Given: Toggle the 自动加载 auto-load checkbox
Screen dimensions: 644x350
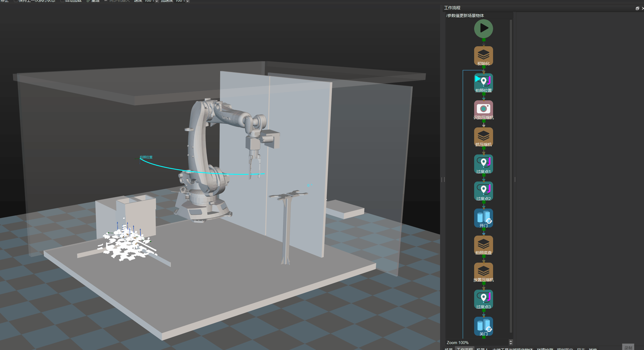Looking at the screenshot, I should pos(62,1).
